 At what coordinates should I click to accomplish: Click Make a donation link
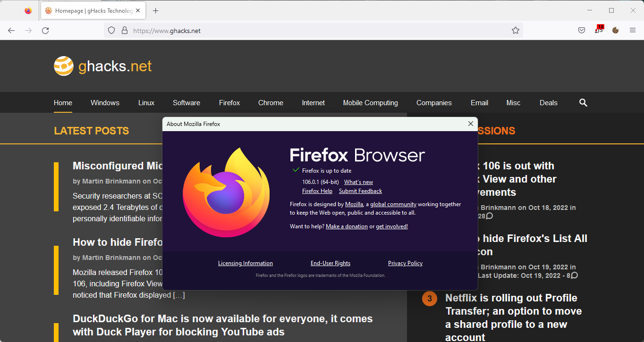pos(347,226)
